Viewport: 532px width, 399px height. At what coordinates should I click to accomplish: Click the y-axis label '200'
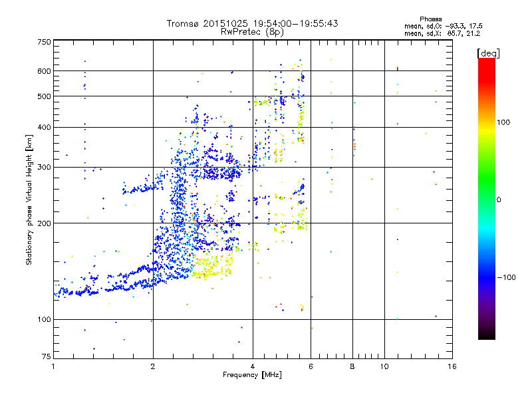point(44,223)
